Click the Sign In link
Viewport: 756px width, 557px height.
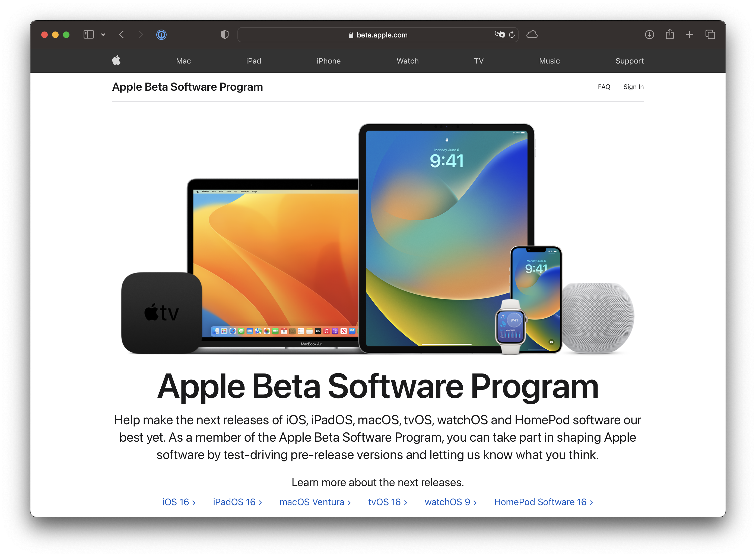(633, 87)
